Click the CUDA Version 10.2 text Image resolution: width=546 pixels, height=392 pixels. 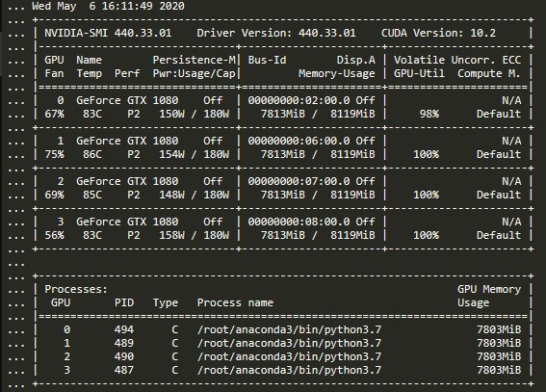click(438, 33)
